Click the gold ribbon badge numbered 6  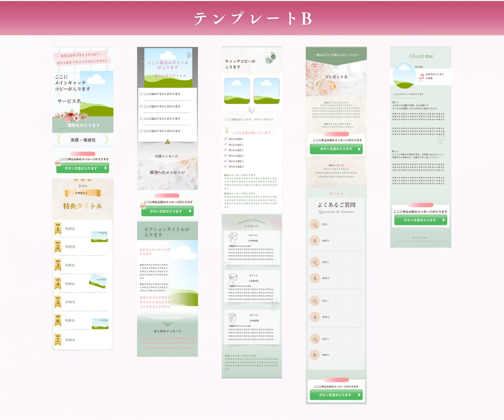58,320
